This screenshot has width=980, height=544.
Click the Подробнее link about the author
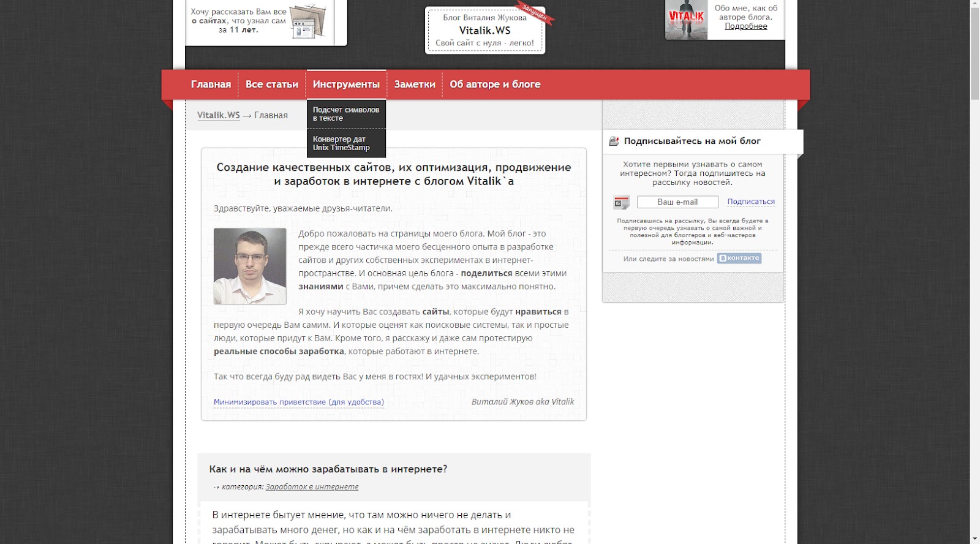point(746,26)
